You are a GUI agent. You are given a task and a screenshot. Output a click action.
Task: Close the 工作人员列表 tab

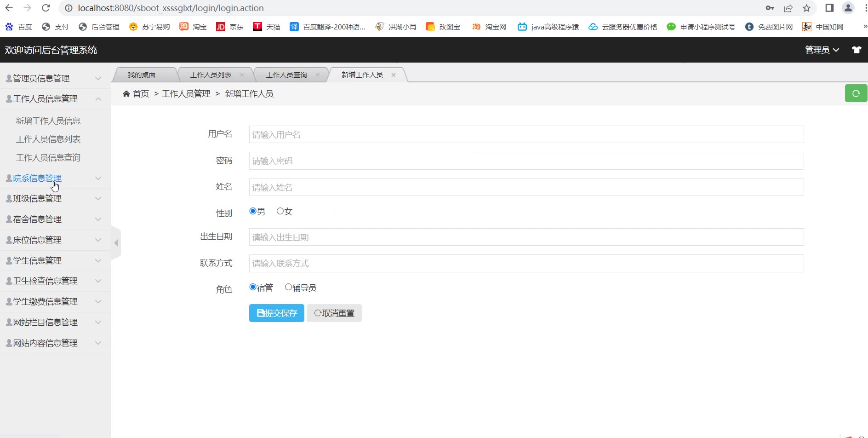[242, 75]
